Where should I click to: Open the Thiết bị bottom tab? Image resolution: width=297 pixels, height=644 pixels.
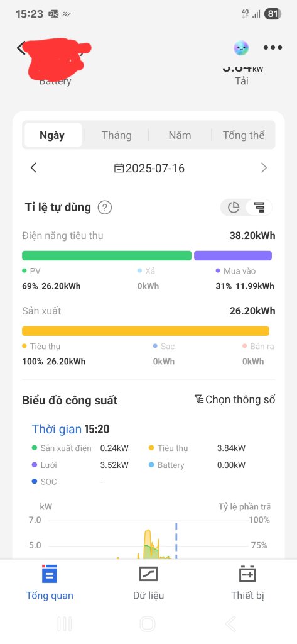coord(247,582)
